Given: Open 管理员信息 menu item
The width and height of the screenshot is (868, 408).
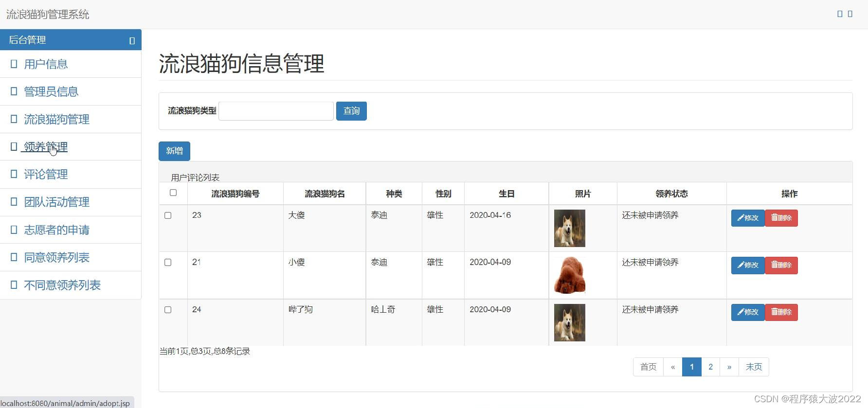Looking at the screenshot, I should pyautogui.click(x=51, y=91).
